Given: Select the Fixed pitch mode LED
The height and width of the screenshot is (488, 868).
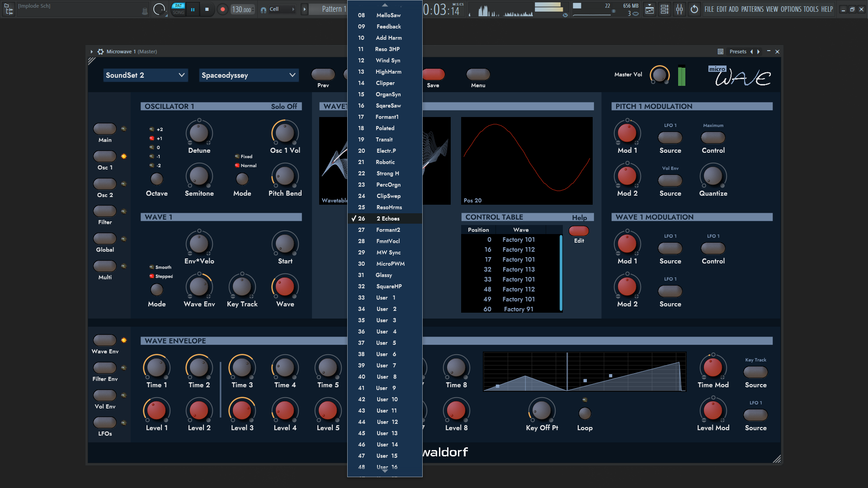Looking at the screenshot, I should [x=237, y=156].
